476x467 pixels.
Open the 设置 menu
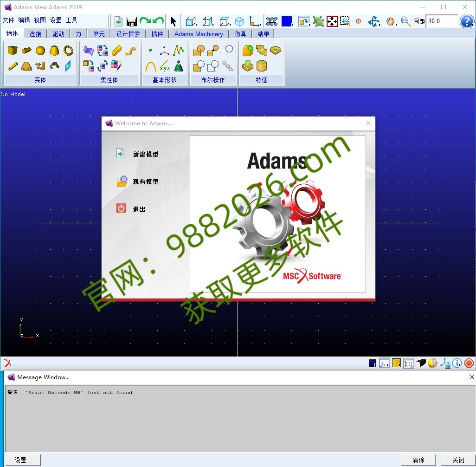(x=56, y=20)
